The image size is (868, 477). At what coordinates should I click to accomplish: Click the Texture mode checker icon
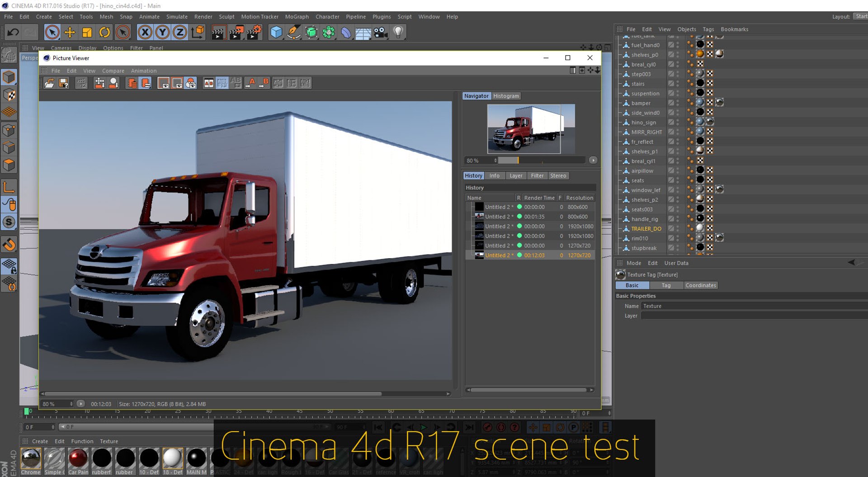pyautogui.click(x=9, y=94)
